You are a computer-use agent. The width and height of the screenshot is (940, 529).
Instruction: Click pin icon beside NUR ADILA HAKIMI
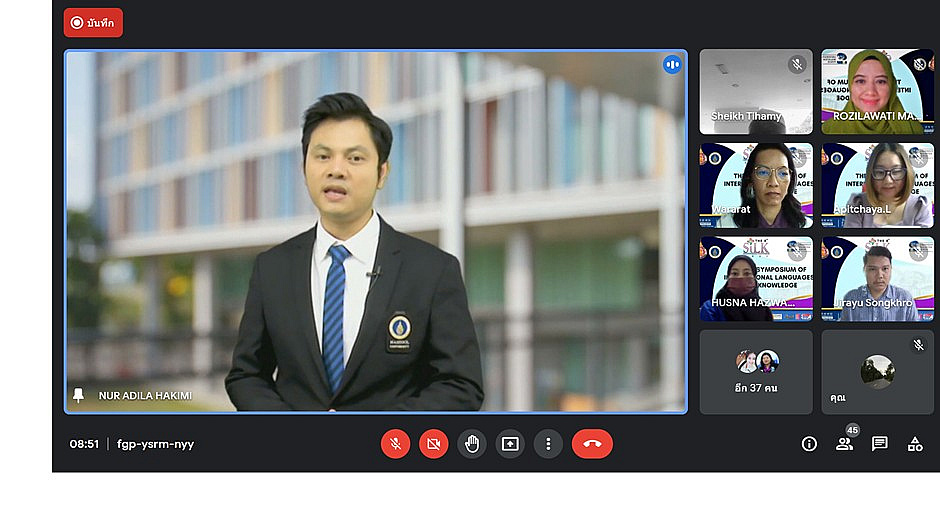[79, 395]
